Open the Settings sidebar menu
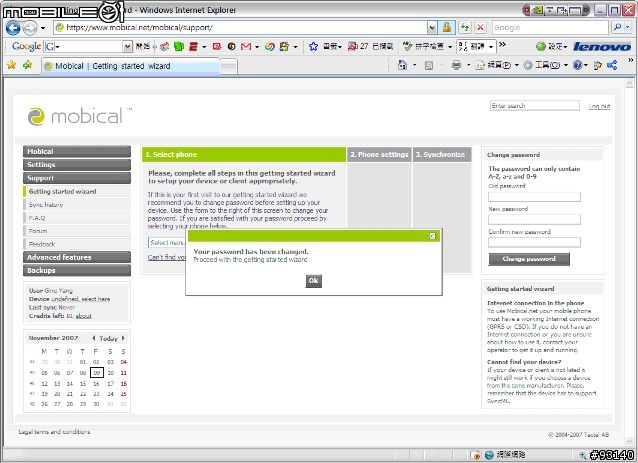The width and height of the screenshot is (638, 463). coord(77,165)
